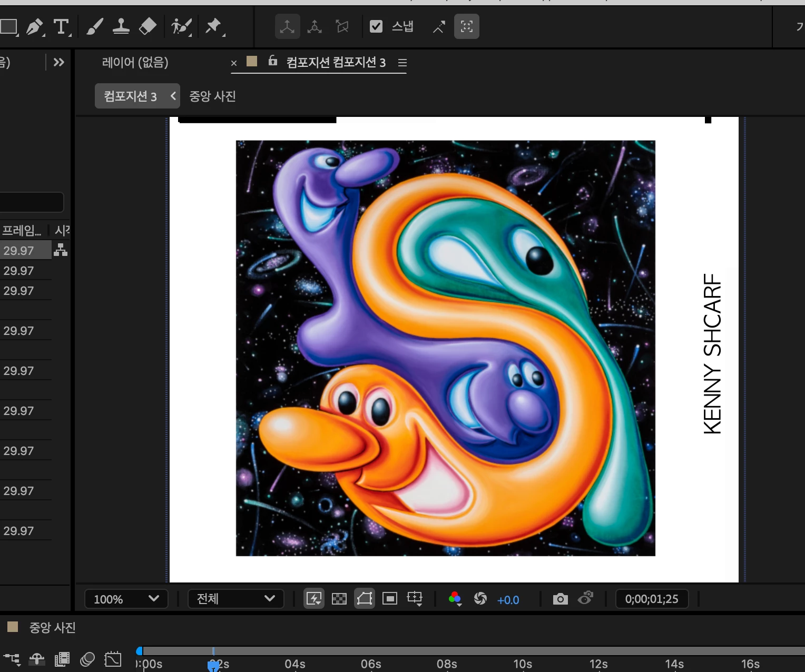The image size is (805, 672).
Task: Open the 레이어 (없음) panel tab
Action: (135, 63)
